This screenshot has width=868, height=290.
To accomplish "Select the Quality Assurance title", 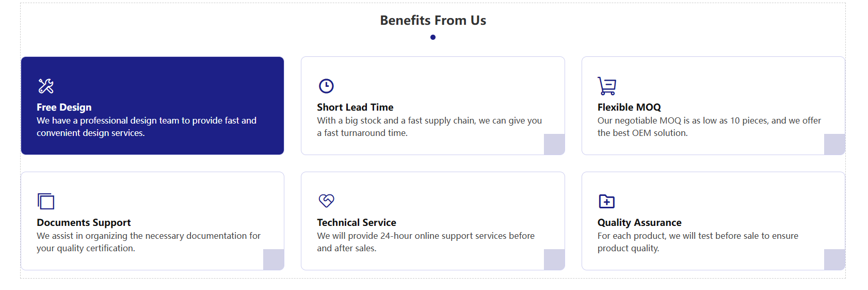I will 639,222.
